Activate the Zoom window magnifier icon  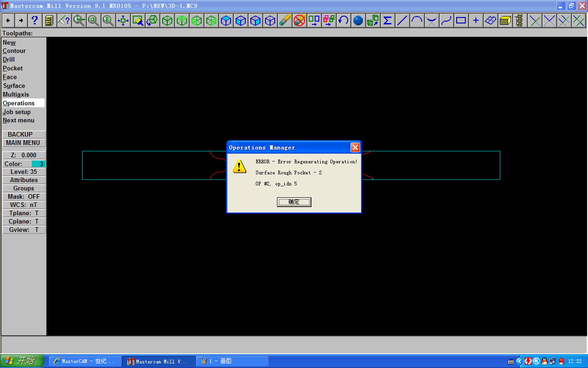point(79,20)
